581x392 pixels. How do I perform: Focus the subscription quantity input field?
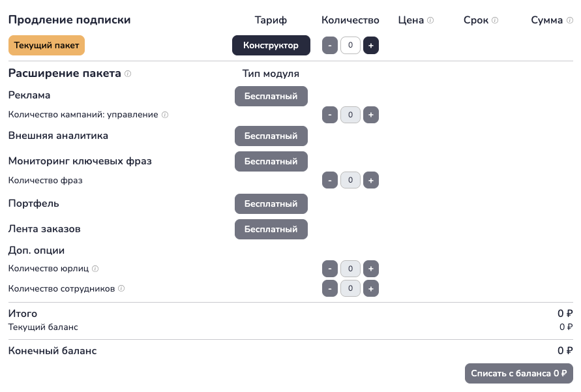click(350, 45)
